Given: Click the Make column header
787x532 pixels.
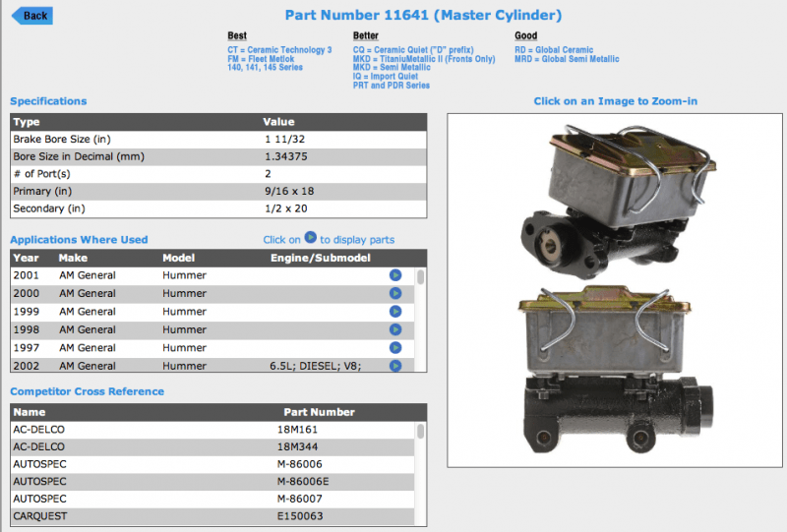Looking at the screenshot, I should click(x=73, y=258).
